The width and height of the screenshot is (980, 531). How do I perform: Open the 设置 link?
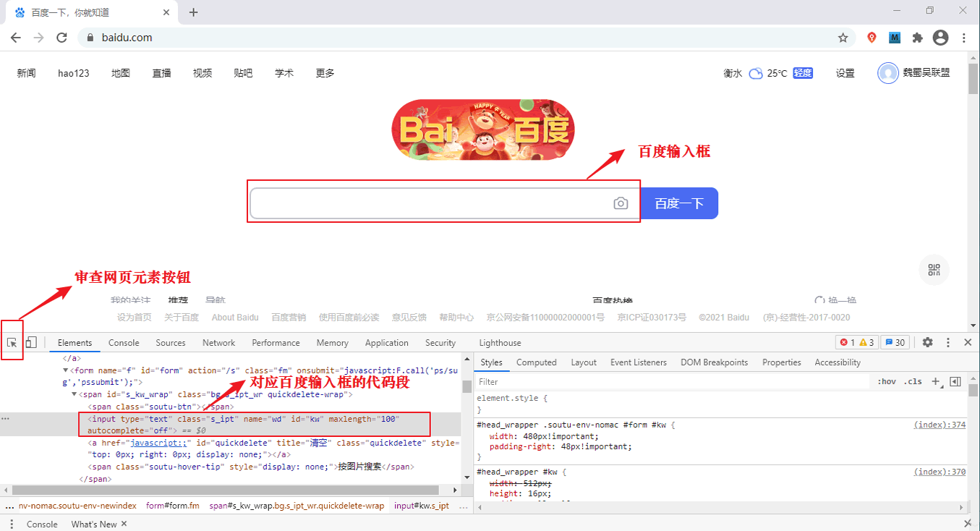point(845,73)
